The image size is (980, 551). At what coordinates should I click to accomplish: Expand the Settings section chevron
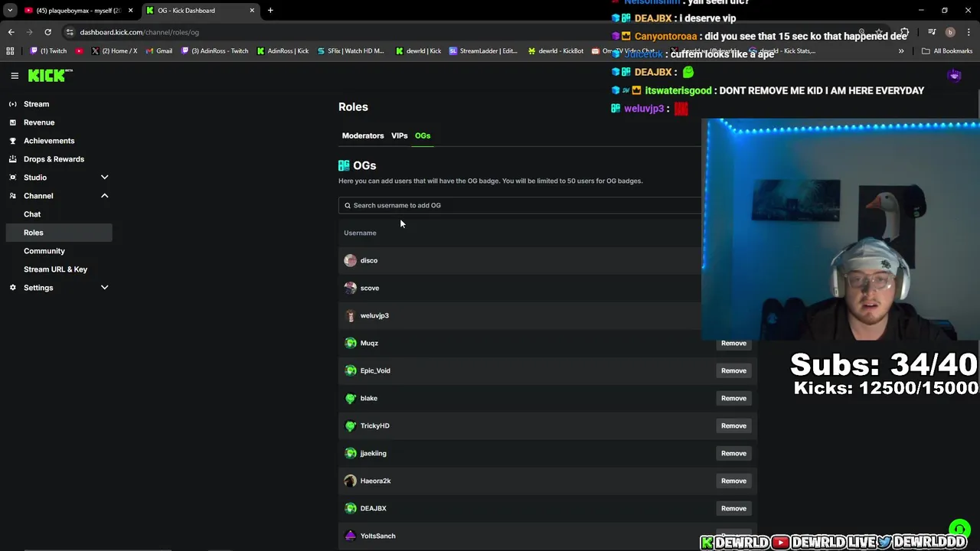pos(105,288)
